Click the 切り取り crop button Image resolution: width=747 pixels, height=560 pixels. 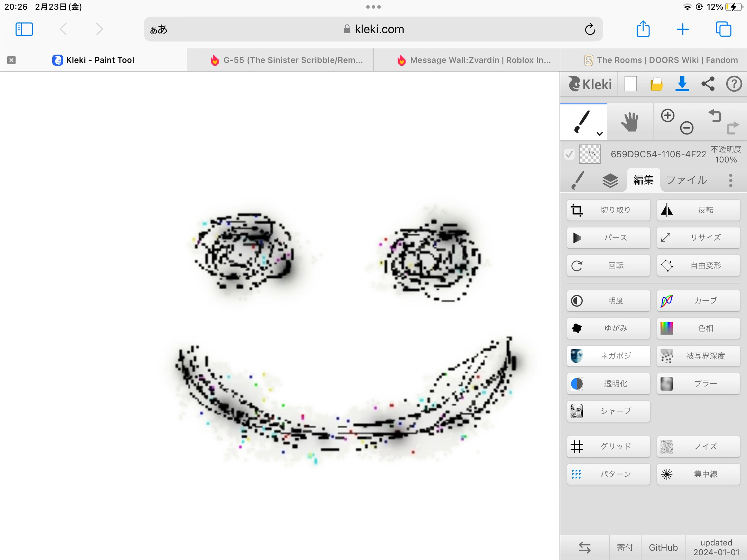coord(608,210)
